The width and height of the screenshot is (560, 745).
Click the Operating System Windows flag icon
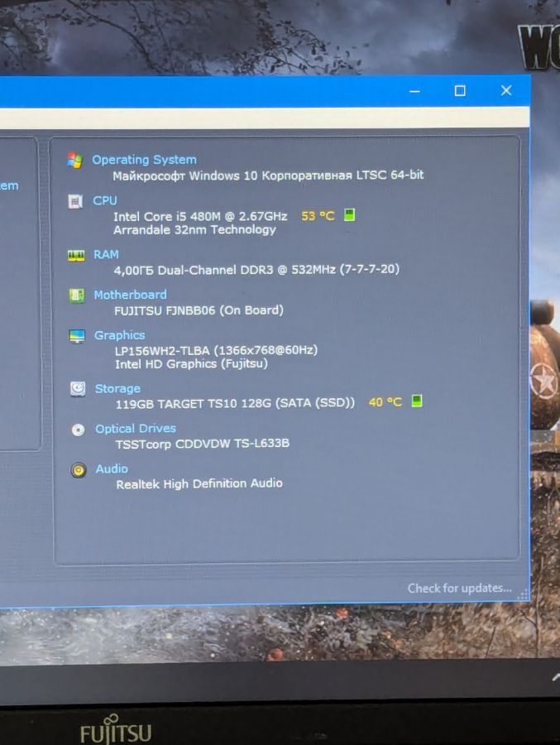pyautogui.click(x=74, y=161)
